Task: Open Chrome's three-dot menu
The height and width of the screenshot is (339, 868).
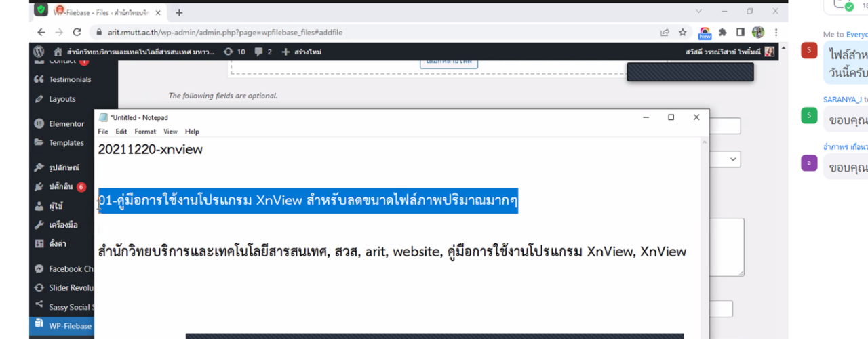Action: pos(776,32)
